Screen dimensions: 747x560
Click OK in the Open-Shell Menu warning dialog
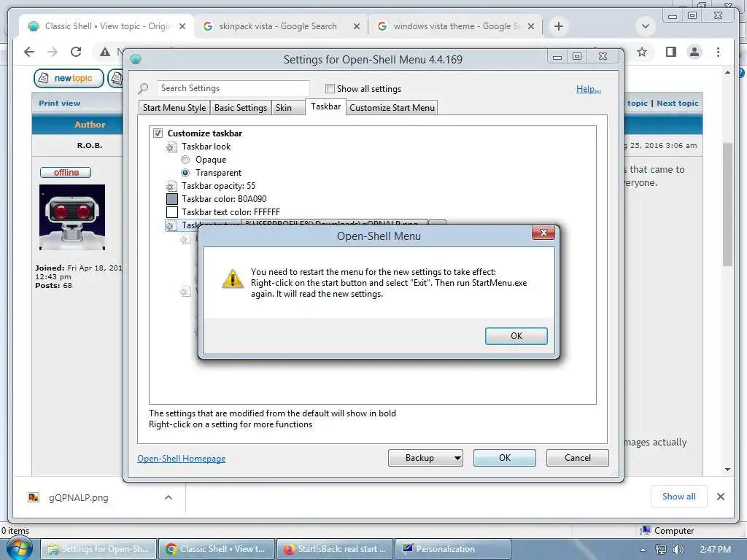click(x=516, y=335)
